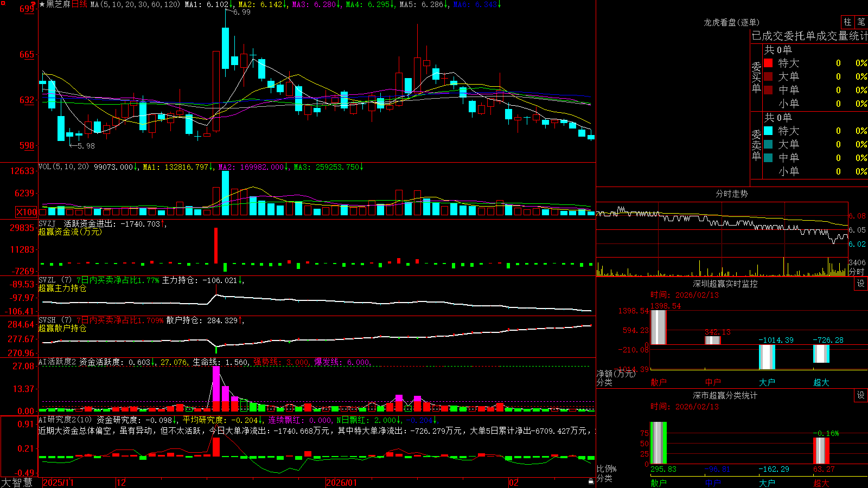Click the 超大 bar labeled -0.16%
Viewport: 868px width, 488px height.
click(x=821, y=451)
